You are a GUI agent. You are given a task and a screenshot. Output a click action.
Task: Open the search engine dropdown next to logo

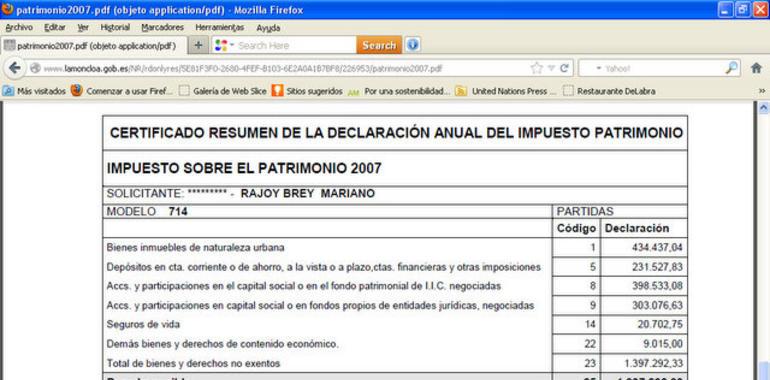232,46
